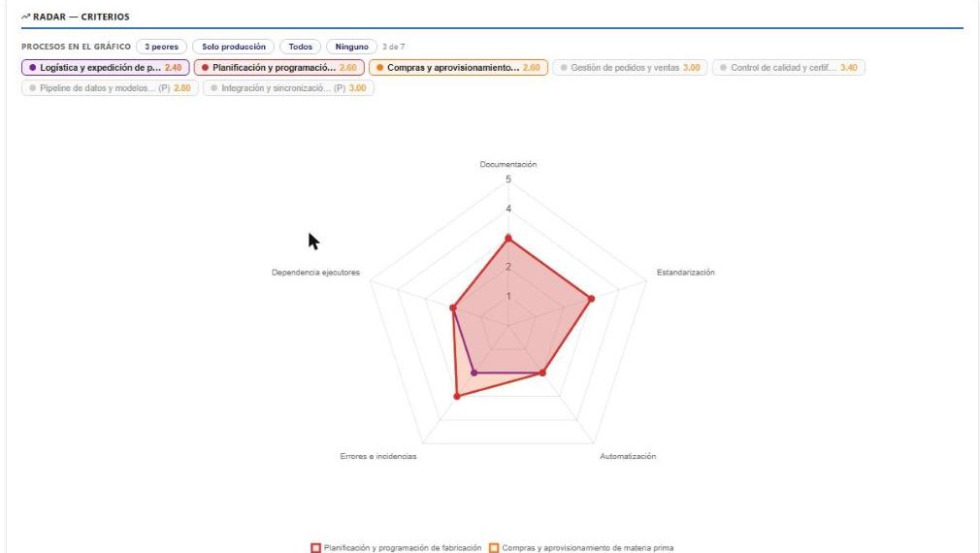Click the 'Errores e incidencias' axis label
Image resolution: width=980 pixels, height=553 pixels.
click(x=378, y=456)
